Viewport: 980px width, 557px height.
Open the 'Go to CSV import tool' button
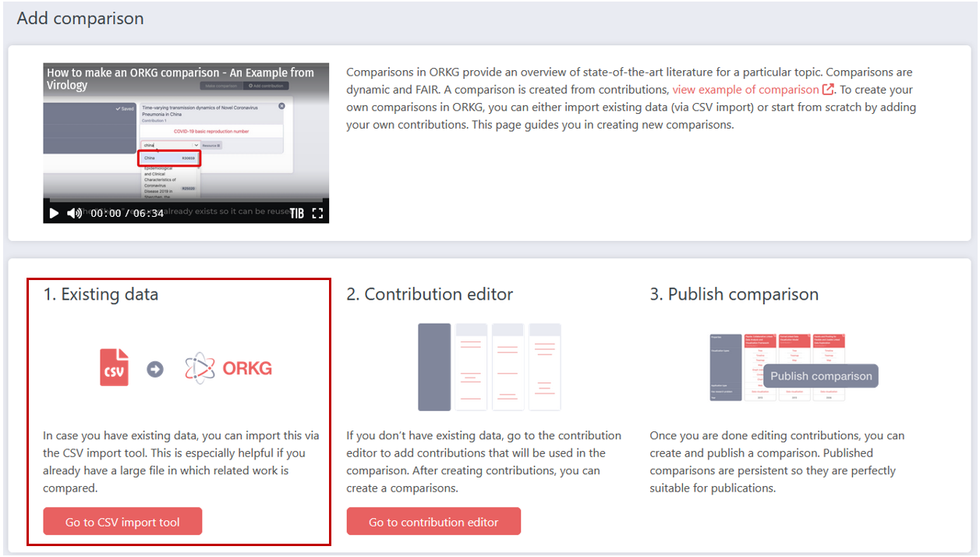pos(122,521)
